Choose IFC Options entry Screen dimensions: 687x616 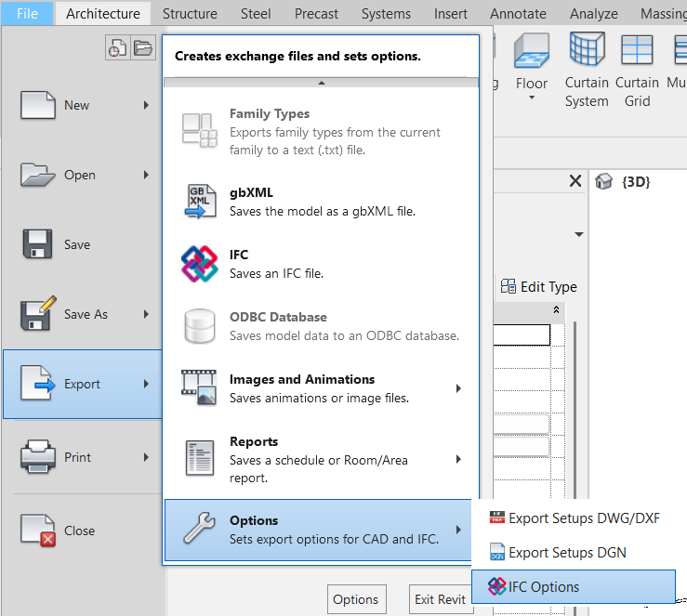coord(574,586)
